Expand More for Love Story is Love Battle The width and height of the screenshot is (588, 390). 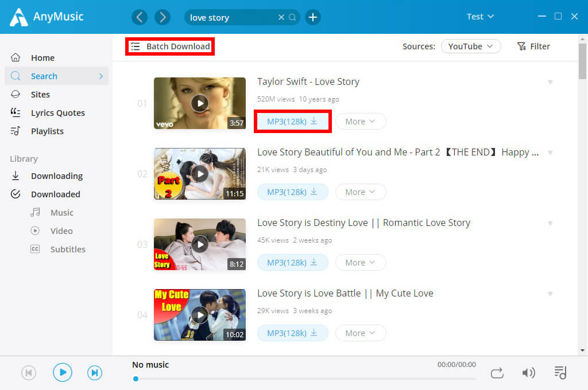361,333
